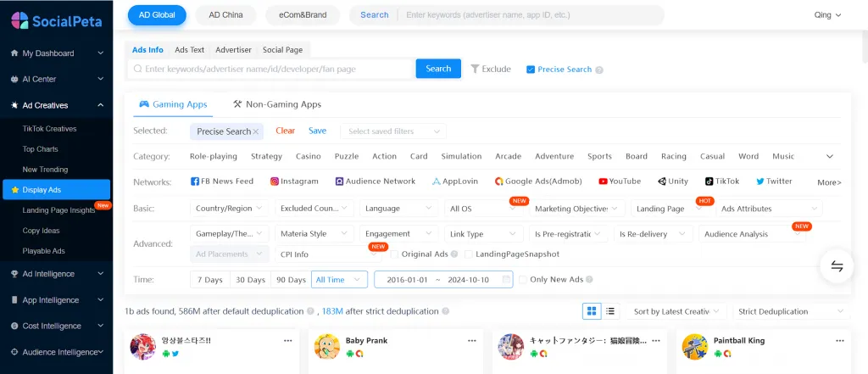Click the keyword search input field

[271, 69]
